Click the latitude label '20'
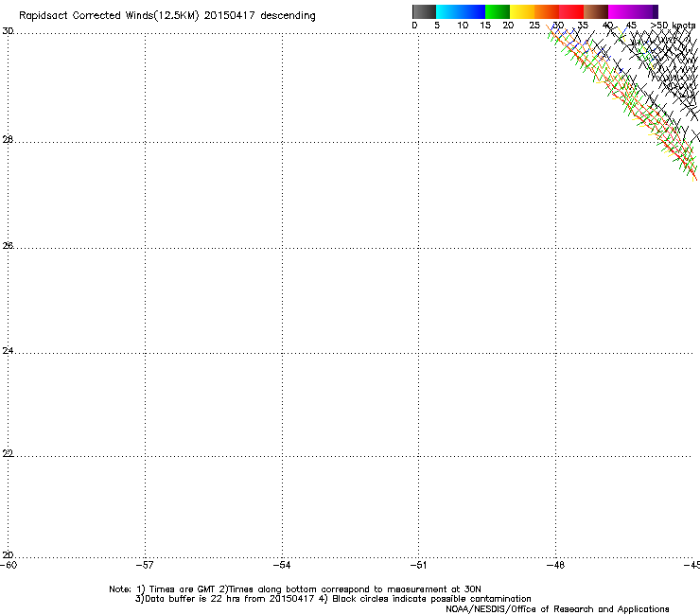Screen dimensions: 700x615 pos(8,555)
